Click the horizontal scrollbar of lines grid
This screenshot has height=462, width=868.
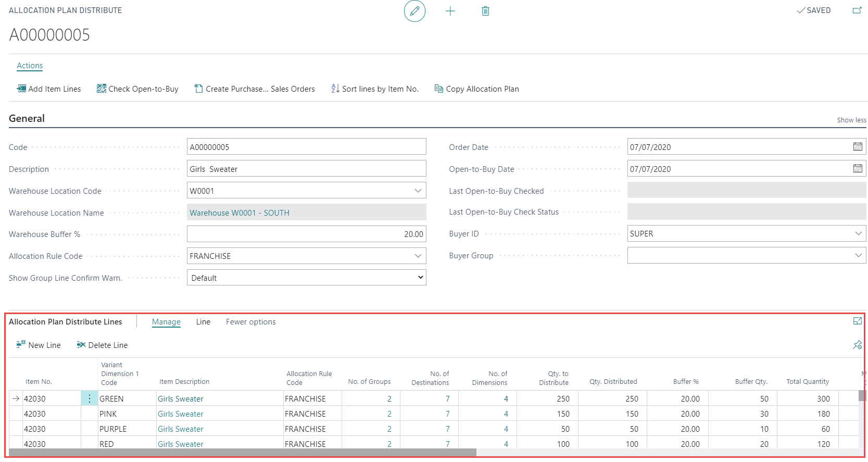click(x=243, y=453)
